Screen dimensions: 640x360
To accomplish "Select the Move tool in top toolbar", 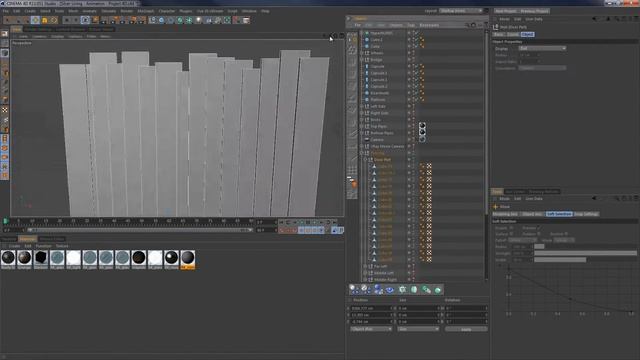I will pyautogui.click(x=35, y=20).
